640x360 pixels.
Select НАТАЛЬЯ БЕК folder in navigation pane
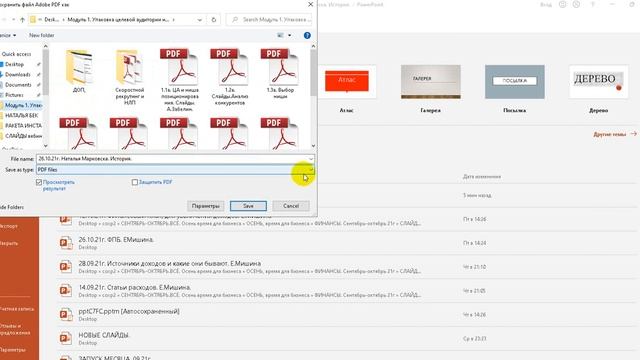point(21,116)
